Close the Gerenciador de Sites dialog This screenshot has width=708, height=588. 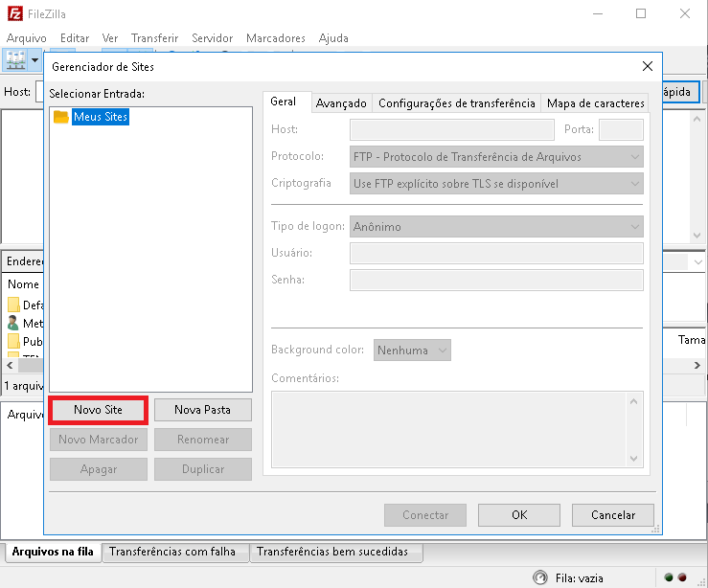(x=648, y=67)
